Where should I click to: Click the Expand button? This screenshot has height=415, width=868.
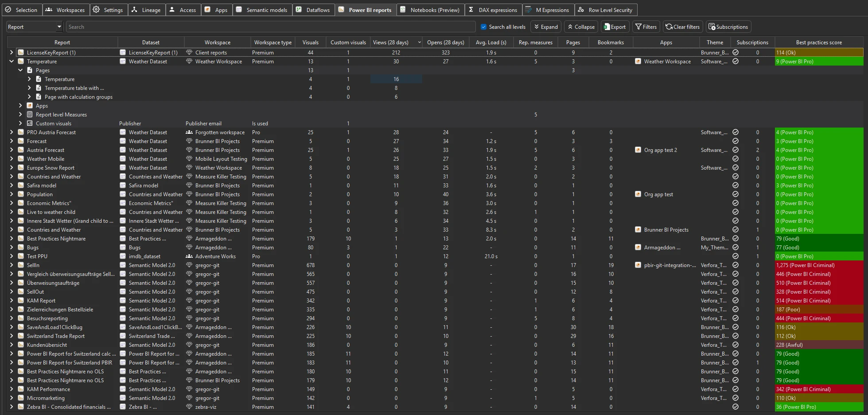tap(546, 27)
